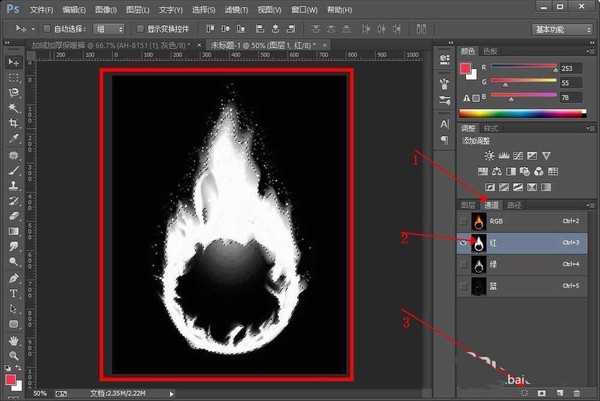Pick the Zoom magnifier tool
The image size is (600, 401).
pos(14,356)
